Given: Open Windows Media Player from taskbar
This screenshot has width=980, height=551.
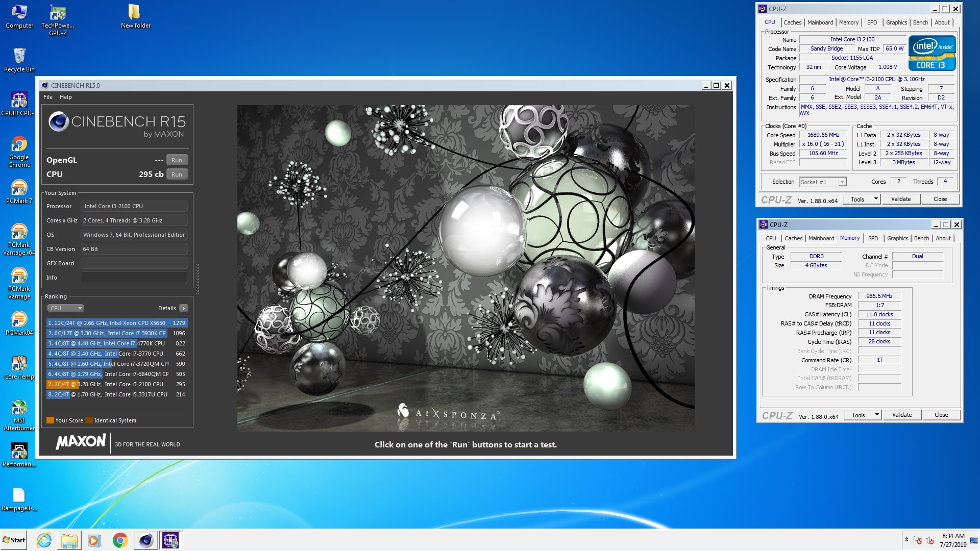Looking at the screenshot, I should tap(94, 540).
